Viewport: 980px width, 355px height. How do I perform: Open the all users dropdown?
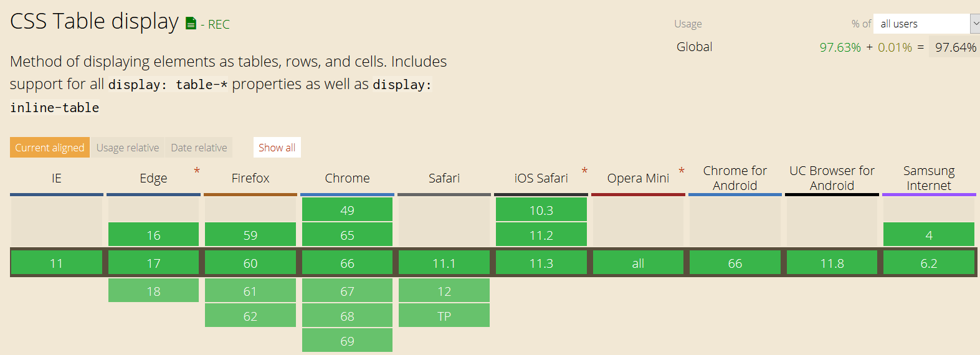(x=926, y=24)
